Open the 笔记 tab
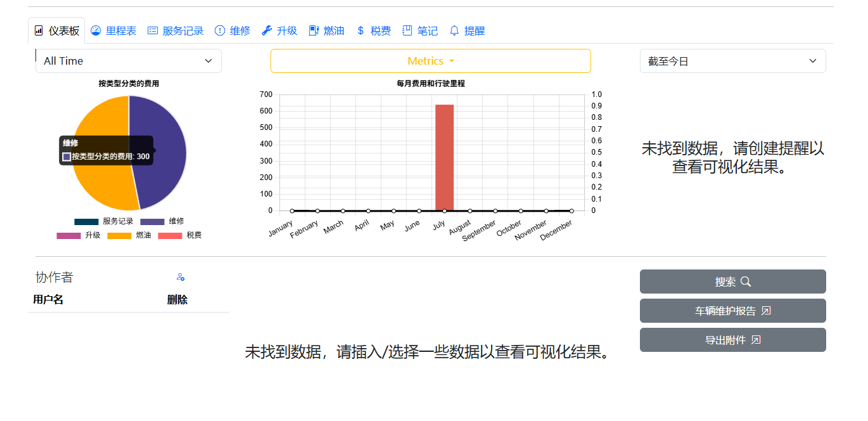 pos(420,30)
